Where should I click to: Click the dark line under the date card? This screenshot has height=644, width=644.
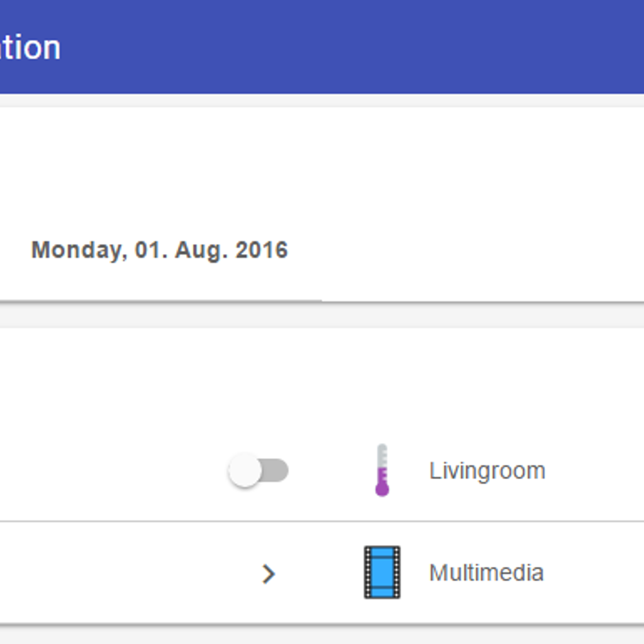click(x=322, y=302)
